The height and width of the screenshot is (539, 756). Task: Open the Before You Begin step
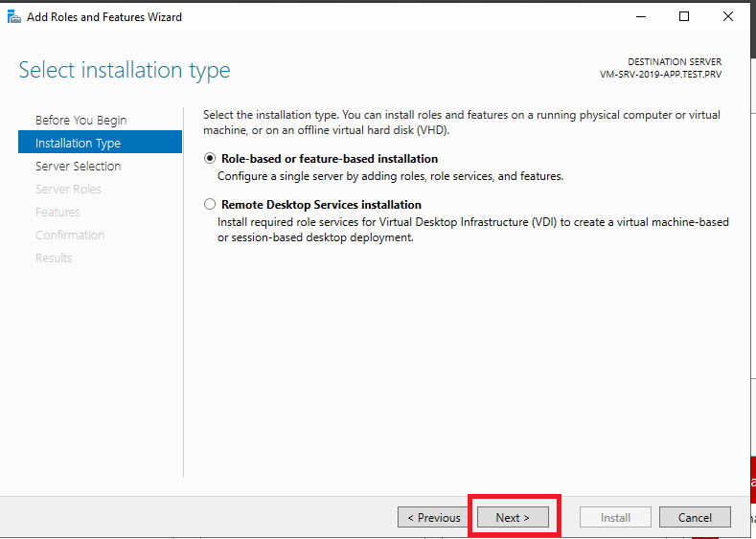[81, 120]
